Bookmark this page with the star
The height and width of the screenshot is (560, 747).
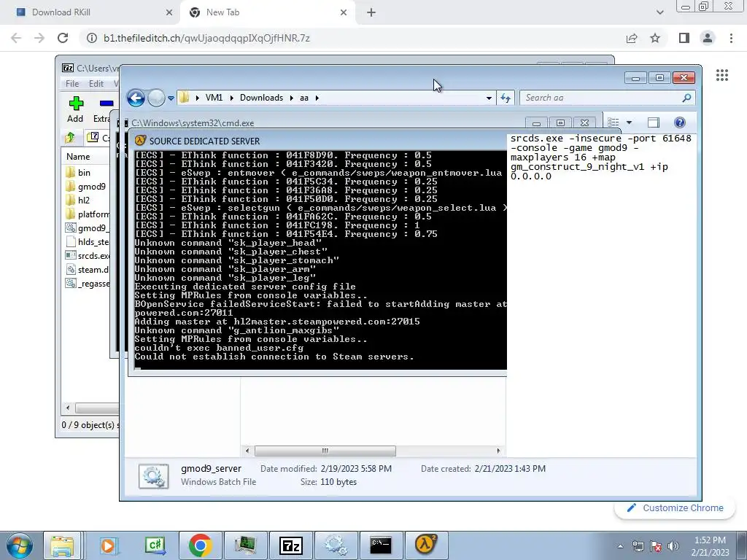click(x=655, y=38)
